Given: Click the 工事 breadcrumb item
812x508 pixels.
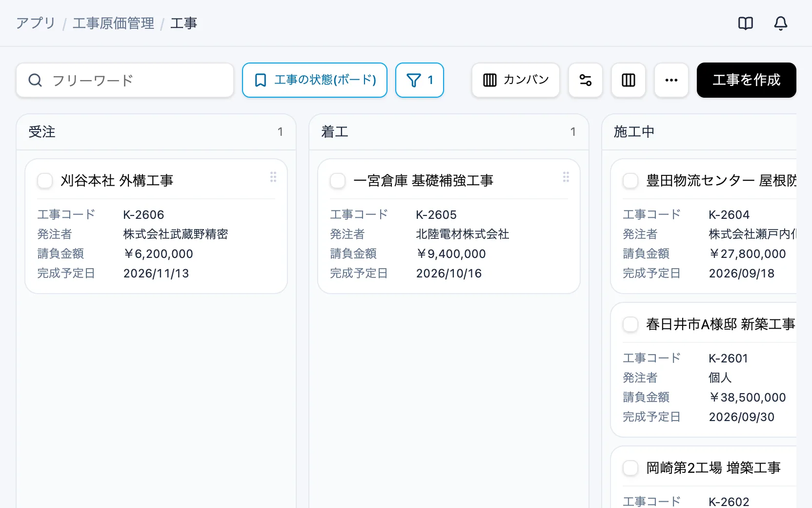Looking at the screenshot, I should [x=183, y=23].
